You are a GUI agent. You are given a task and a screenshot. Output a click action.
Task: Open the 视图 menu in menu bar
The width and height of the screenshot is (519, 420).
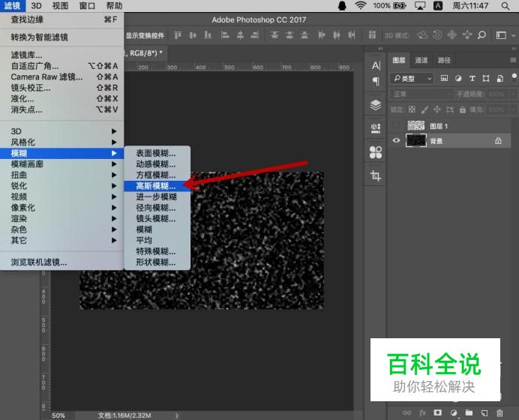click(x=60, y=6)
